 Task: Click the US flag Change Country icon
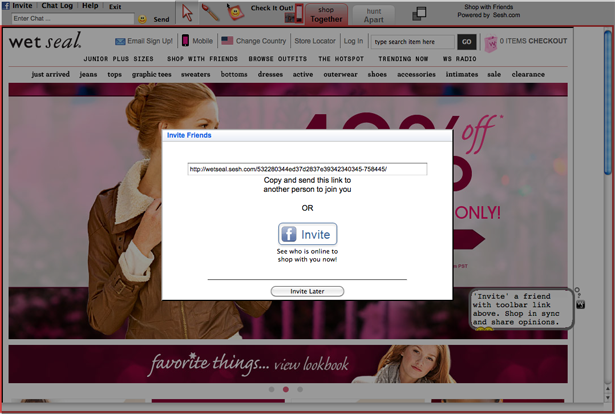click(227, 40)
